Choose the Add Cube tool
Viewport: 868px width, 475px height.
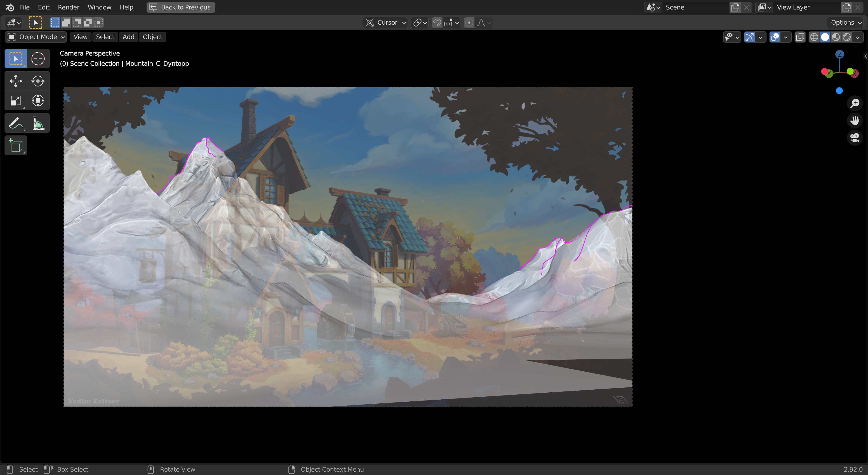pos(16,145)
